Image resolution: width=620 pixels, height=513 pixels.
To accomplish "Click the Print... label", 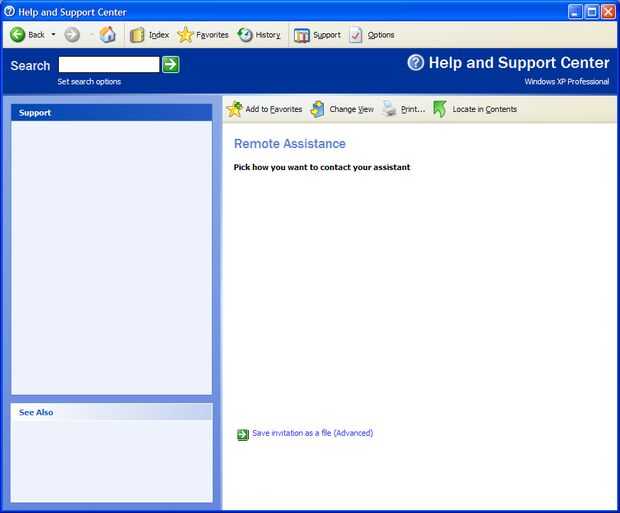I will click(x=413, y=109).
